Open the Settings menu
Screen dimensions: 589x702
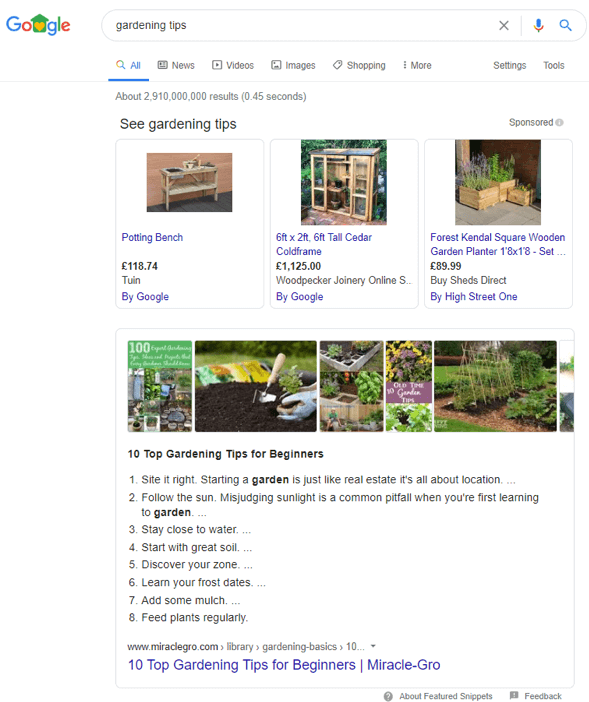(x=509, y=65)
